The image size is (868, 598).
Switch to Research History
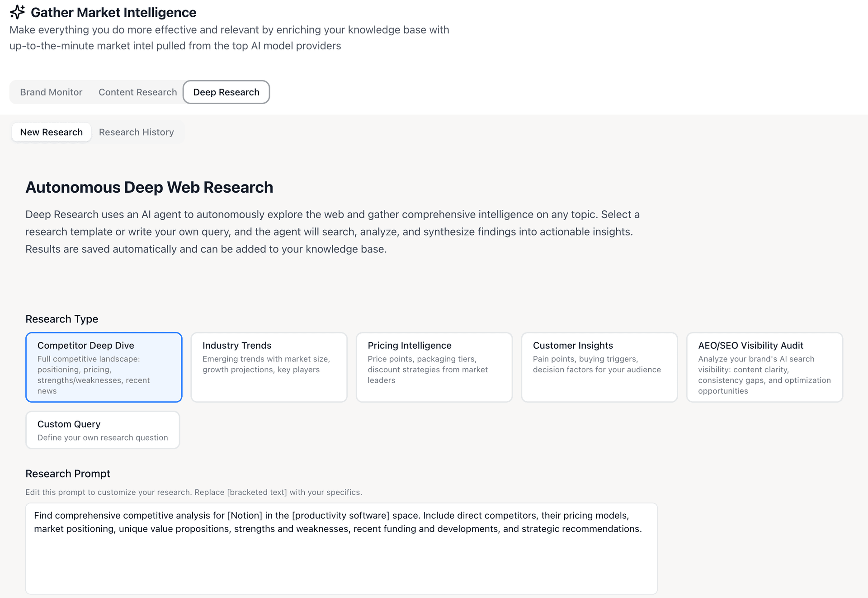tap(136, 132)
